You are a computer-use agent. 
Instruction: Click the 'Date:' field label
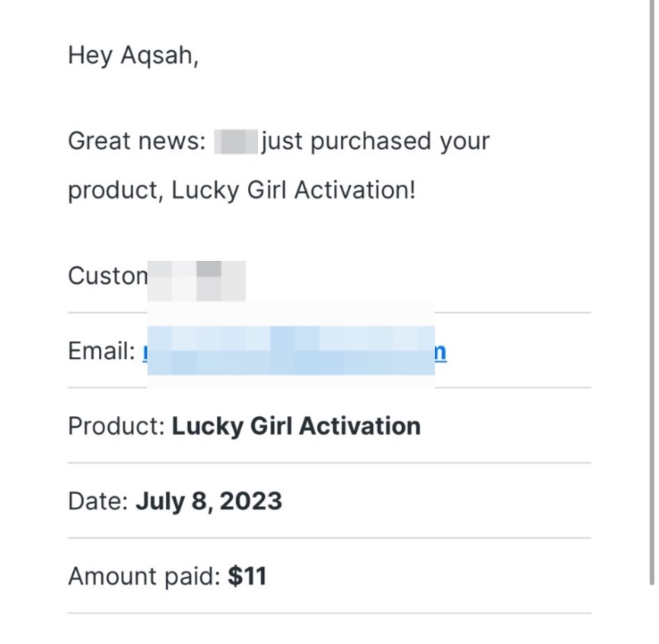click(98, 501)
